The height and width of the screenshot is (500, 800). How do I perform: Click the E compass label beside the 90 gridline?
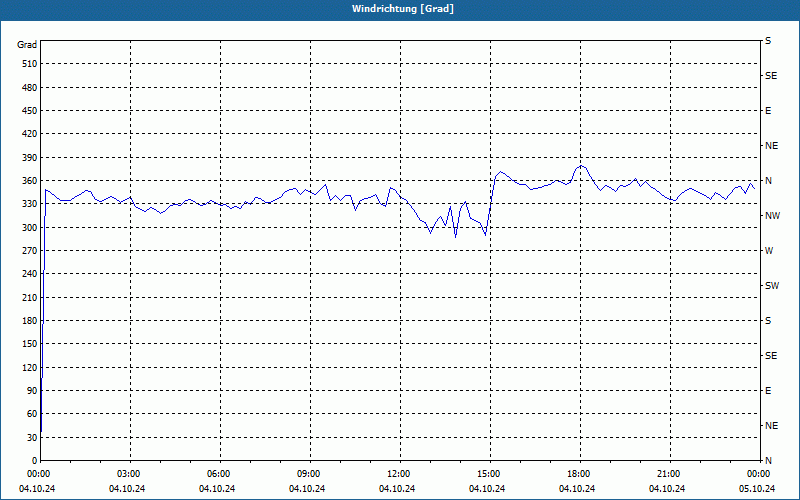point(768,390)
